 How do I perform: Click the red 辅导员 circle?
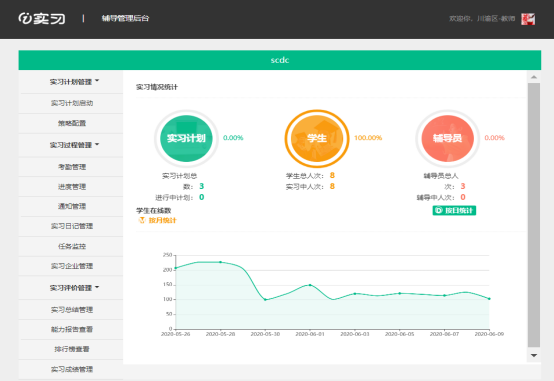click(447, 138)
